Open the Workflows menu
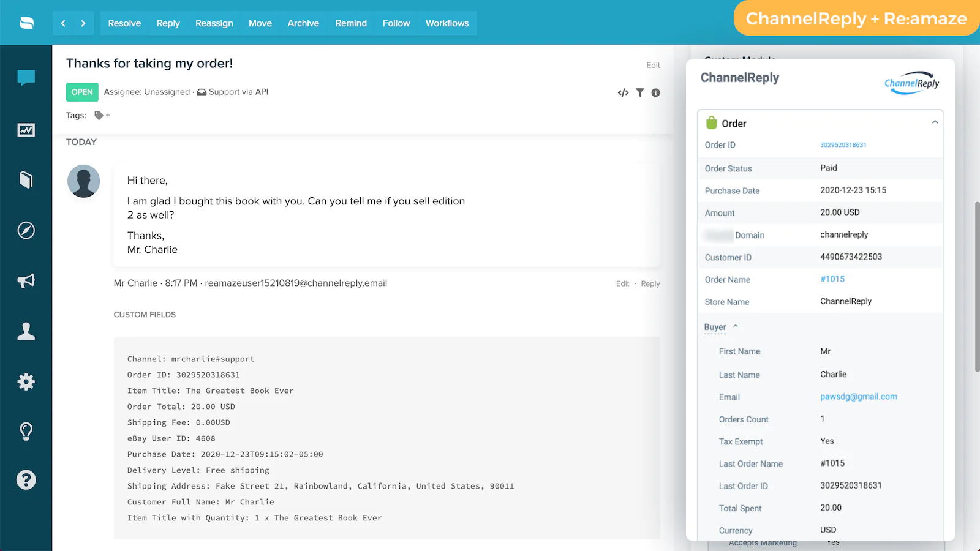 tap(447, 23)
